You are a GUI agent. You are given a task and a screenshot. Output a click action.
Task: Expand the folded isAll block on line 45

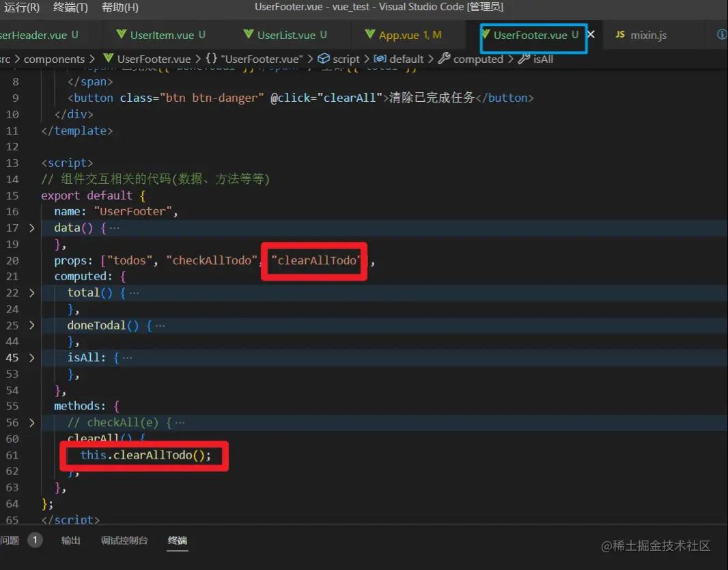[x=31, y=357]
